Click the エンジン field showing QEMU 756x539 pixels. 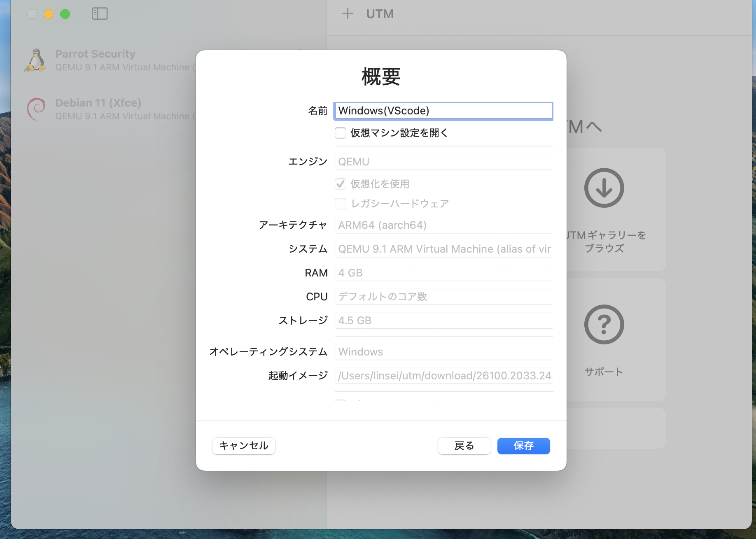443,162
